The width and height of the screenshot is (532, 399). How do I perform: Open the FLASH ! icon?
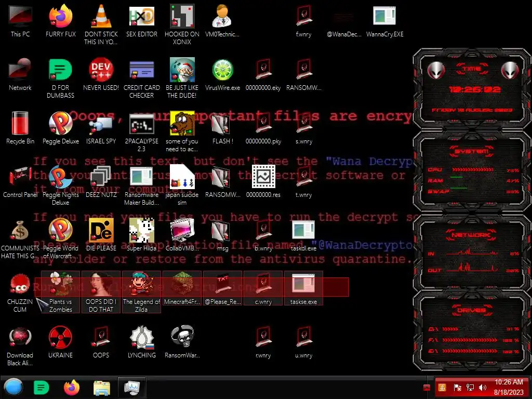coord(222,128)
